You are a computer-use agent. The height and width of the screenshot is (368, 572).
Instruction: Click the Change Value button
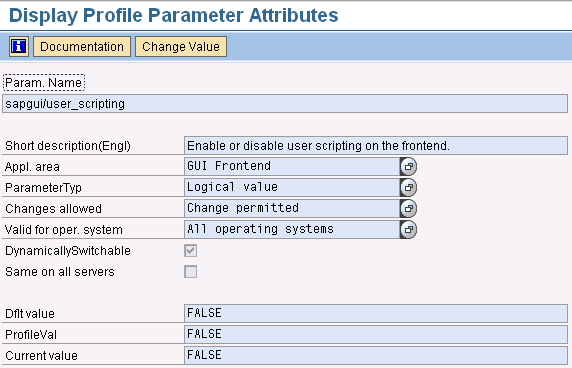pyautogui.click(x=181, y=46)
